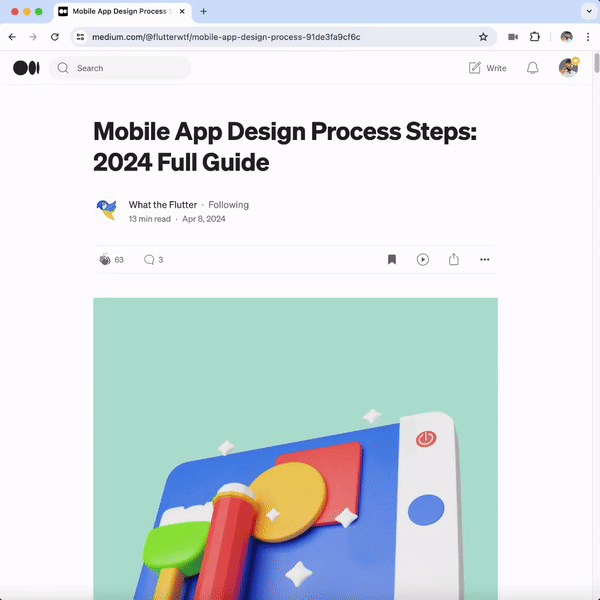Open the three-dot more options menu
The width and height of the screenshot is (600, 600).
click(x=485, y=260)
